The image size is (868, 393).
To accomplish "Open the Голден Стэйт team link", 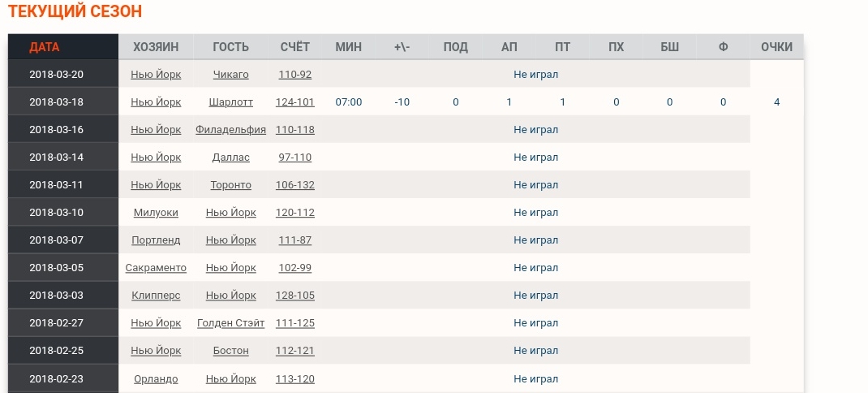I will (x=230, y=323).
